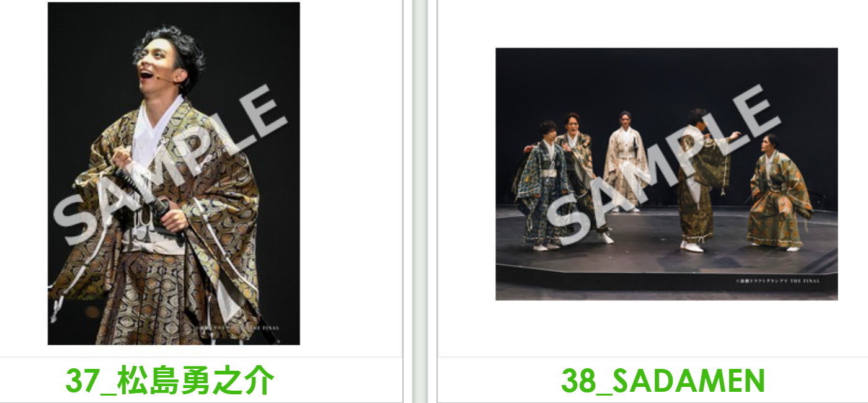Select the green 38_SADAMEN caption
868x403 pixels.
663,381
